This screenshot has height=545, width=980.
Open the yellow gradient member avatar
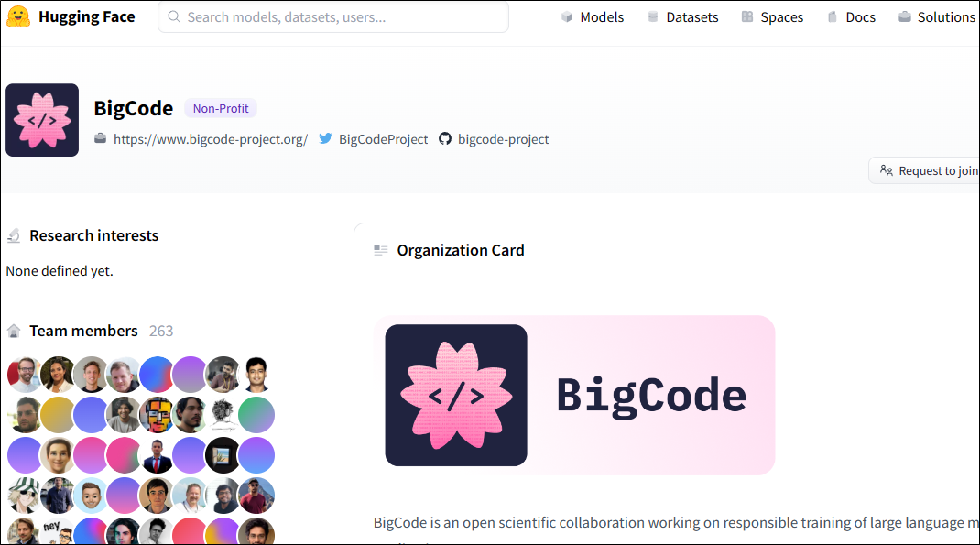pyautogui.click(x=58, y=415)
